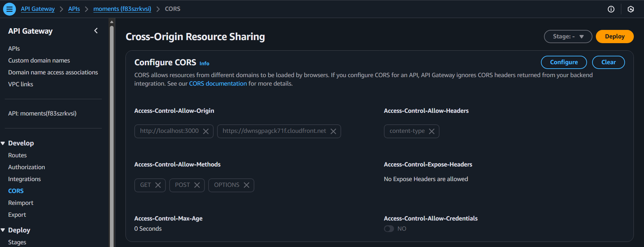
Task: Remove content-type header with X icon
Action: [431, 131]
